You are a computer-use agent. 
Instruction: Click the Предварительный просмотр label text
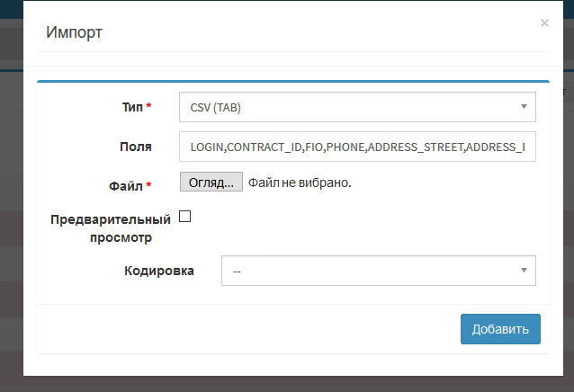coord(110,228)
